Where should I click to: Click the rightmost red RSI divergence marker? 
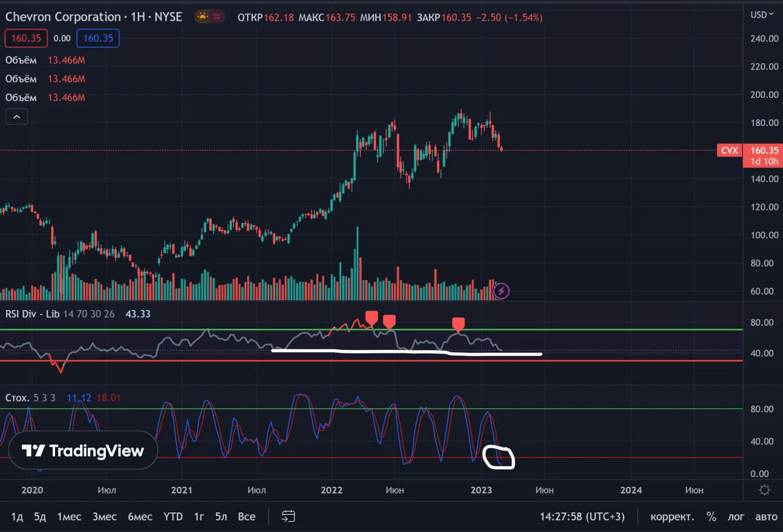pyautogui.click(x=458, y=323)
